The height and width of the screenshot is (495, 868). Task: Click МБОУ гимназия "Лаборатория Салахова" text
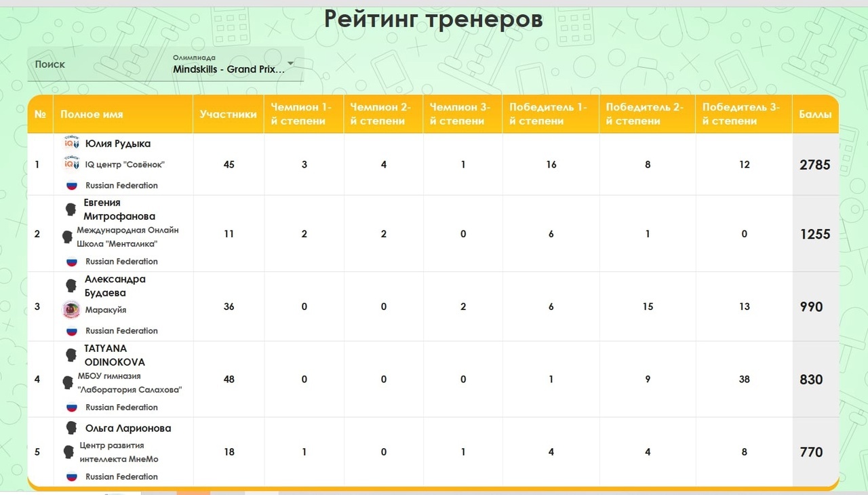point(130,383)
